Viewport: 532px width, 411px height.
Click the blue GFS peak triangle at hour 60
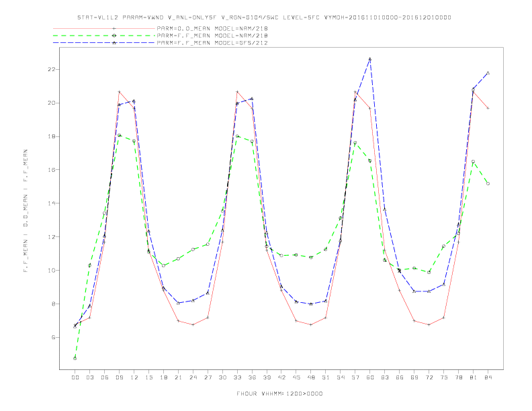click(x=370, y=59)
